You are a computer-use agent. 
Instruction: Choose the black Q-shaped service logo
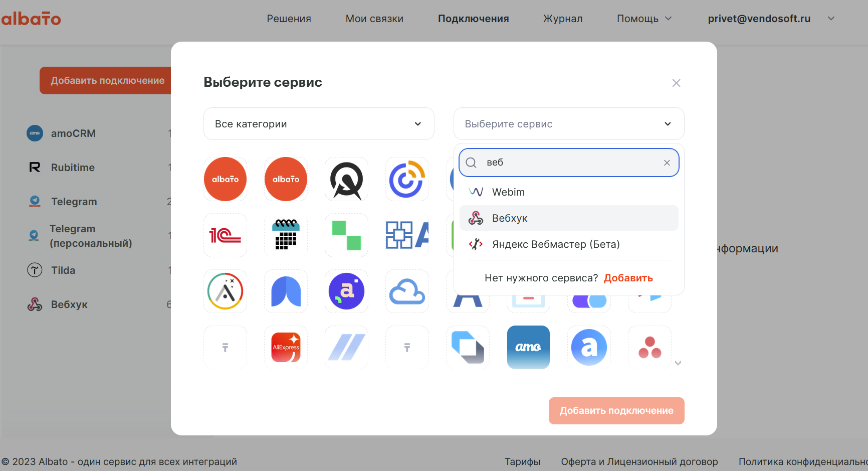346,179
